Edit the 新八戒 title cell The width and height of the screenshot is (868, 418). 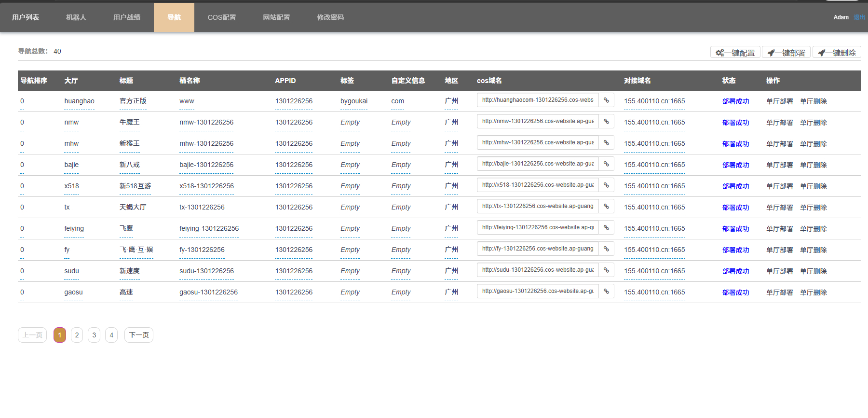click(130, 165)
